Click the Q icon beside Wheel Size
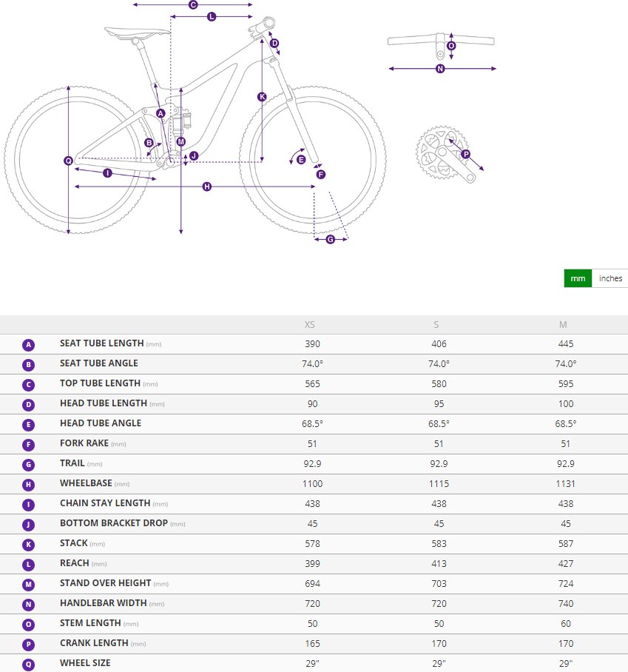628x672 pixels. tap(28, 665)
